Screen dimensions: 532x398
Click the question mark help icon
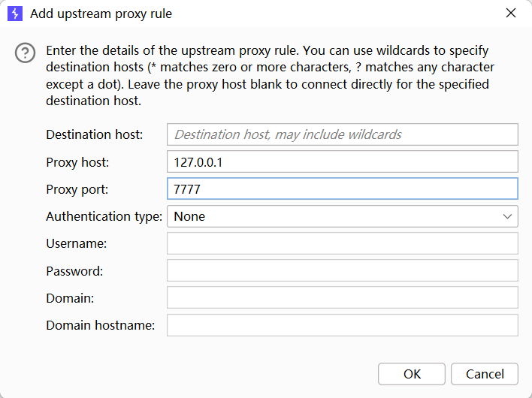click(26, 53)
